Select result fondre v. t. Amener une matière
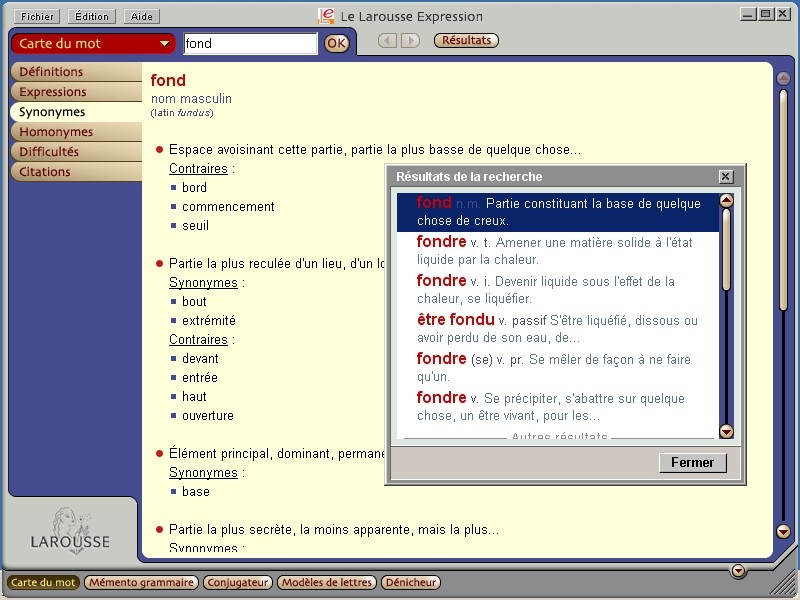Viewport: 800px width, 600px height. (x=558, y=250)
